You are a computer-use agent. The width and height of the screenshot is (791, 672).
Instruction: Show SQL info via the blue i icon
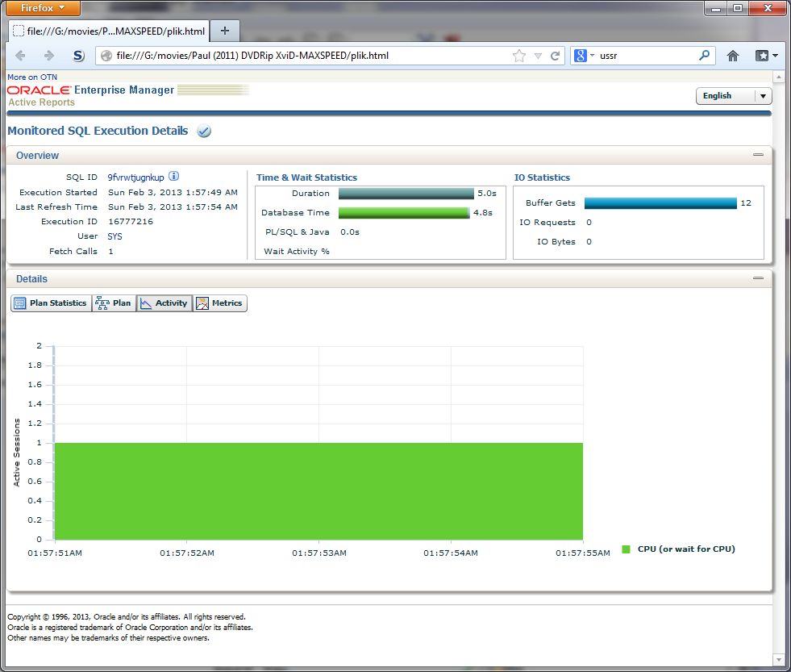click(173, 176)
